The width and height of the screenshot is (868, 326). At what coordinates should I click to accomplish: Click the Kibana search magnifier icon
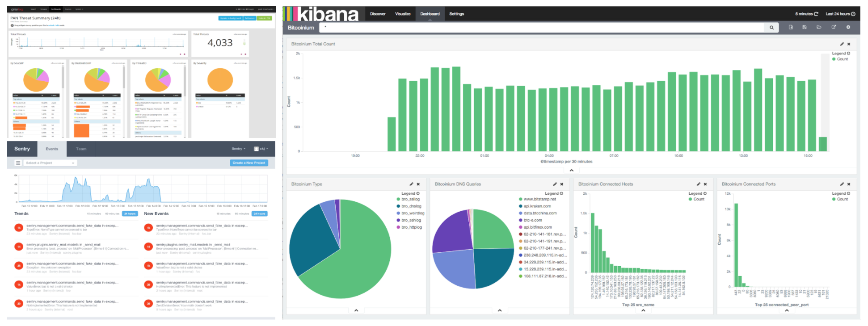click(771, 27)
